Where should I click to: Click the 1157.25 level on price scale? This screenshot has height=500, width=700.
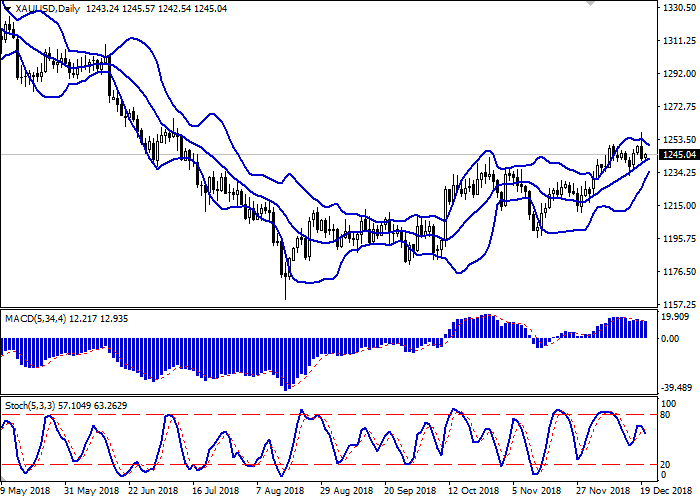tap(680, 304)
